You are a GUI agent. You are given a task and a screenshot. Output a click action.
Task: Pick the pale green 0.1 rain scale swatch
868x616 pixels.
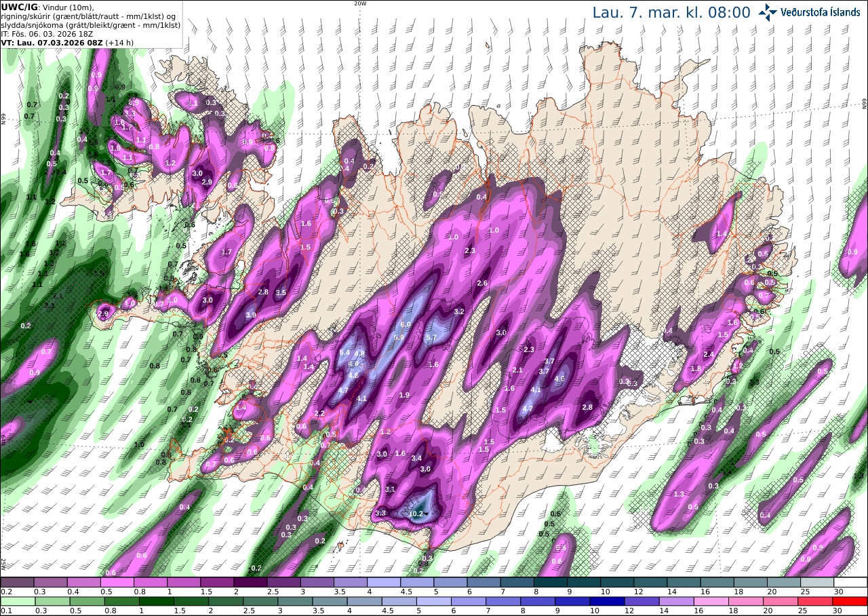click(x=17, y=600)
